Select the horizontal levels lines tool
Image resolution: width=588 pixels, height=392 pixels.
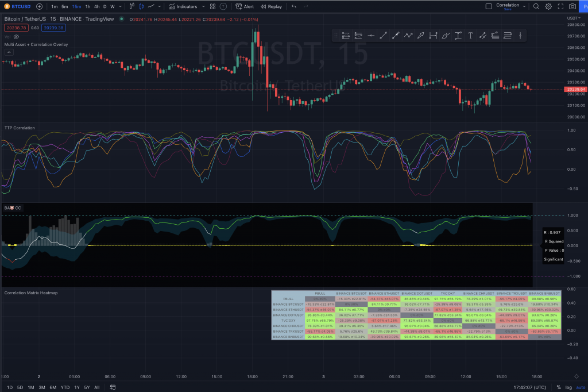tap(508, 36)
